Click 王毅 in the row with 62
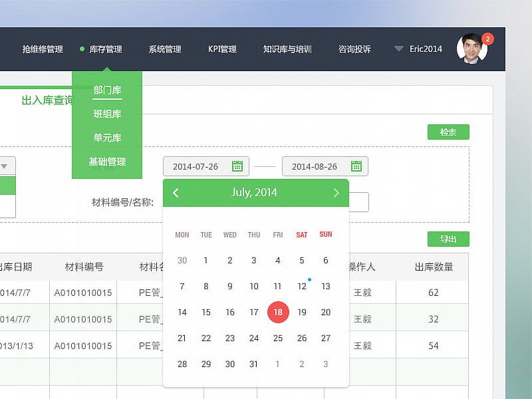Viewport: 532px width, 399px height. [362, 293]
